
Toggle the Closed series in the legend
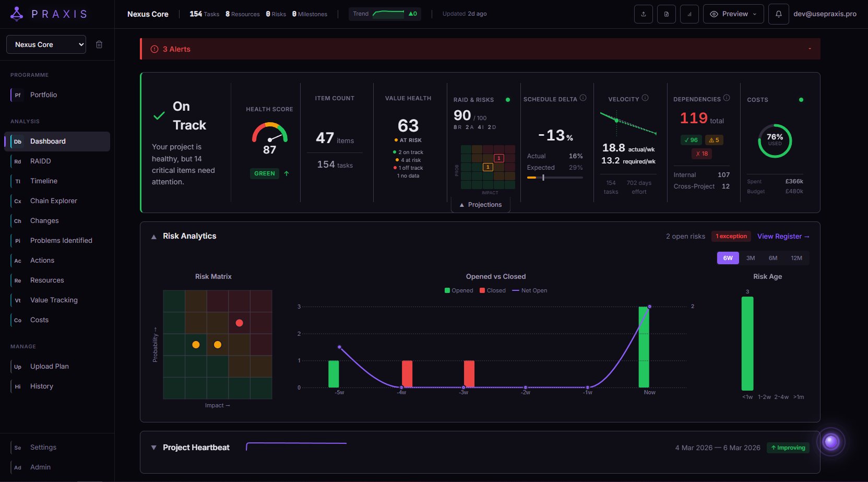tap(492, 290)
